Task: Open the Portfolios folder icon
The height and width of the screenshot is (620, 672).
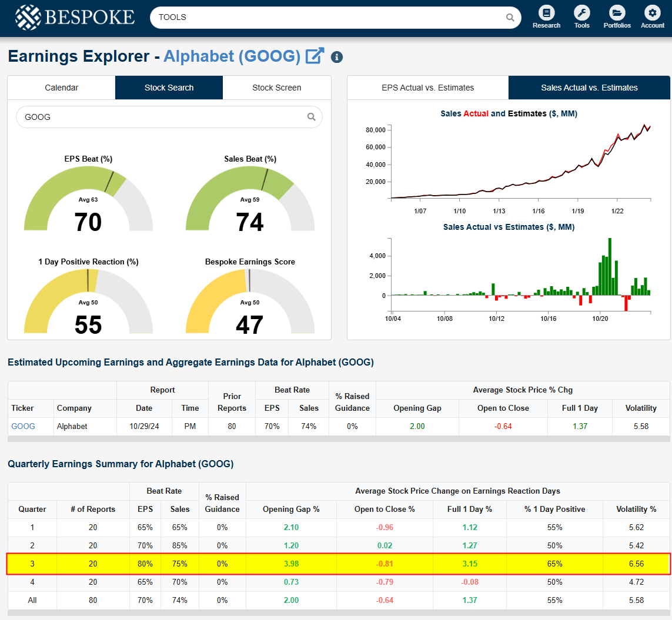Action: [x=617, y=13]
